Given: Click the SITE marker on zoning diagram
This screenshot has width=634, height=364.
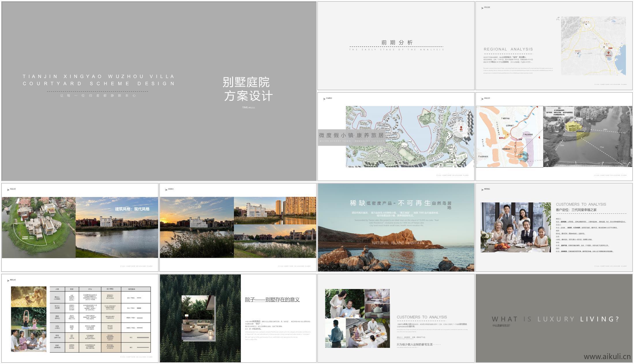Looking at the screenshot, I should point(522,155).
